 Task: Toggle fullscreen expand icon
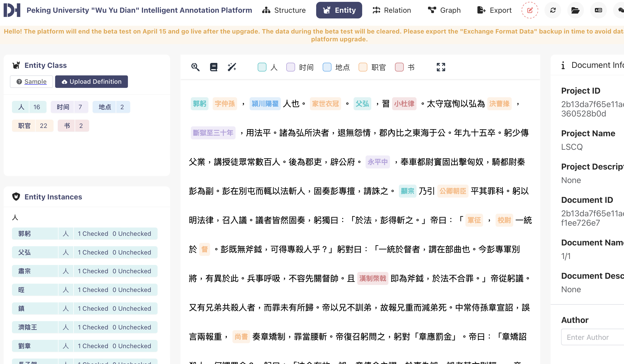tap(441, 67)
